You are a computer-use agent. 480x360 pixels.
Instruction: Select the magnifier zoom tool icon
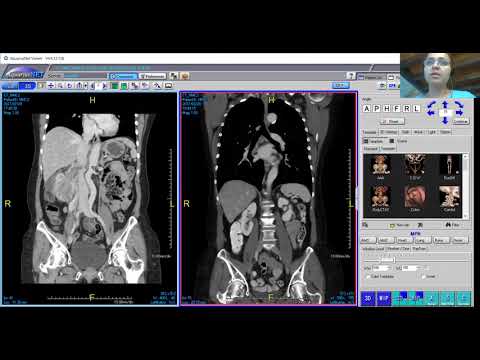[60, 86]
